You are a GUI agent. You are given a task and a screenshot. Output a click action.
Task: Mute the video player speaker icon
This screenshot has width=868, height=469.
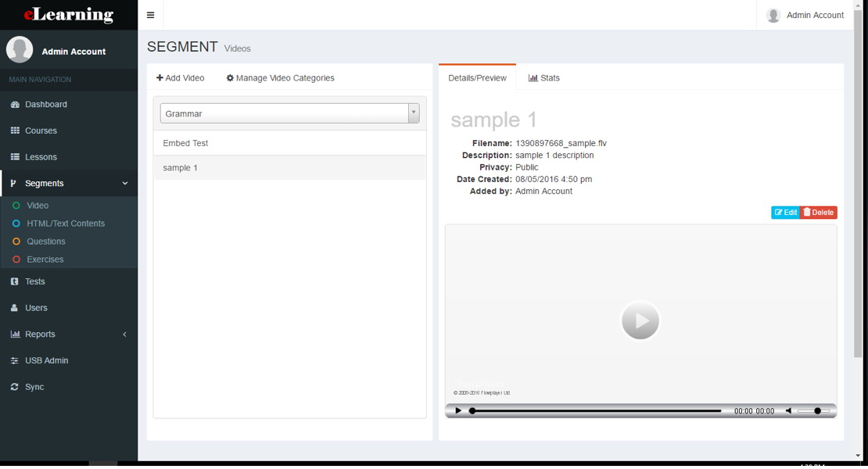pyautogui.click(x=789, y=410)
